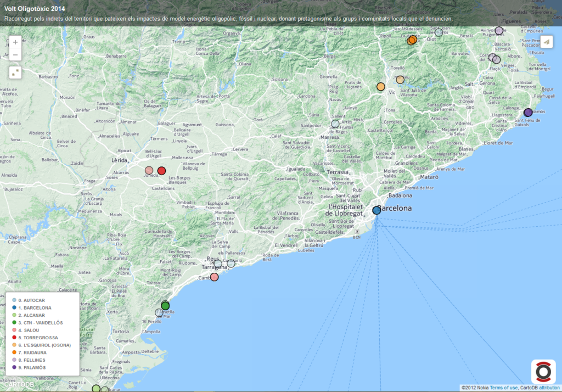Click the light orange marker near Manlleu
The width and height of the screenshot is (562, 392).
pos(400,80)
